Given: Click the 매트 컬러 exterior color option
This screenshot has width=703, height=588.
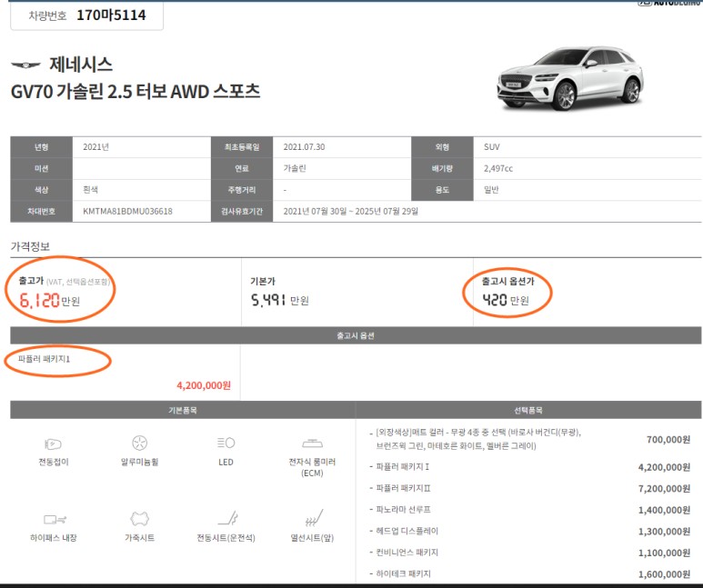Looking at the screenshot, I should (x=478, y=439).
